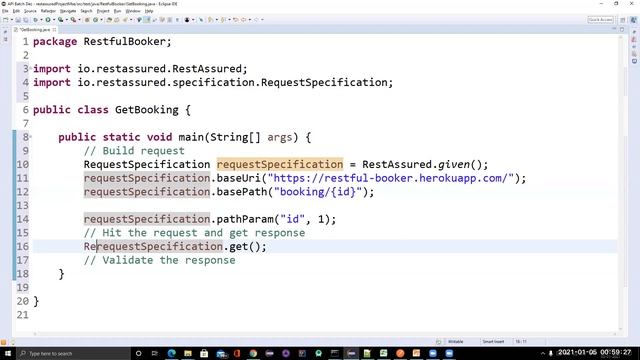The image size is (640, 360).
Task: Expand the New file dropdown arrow
Action: (x=11, y=20)
